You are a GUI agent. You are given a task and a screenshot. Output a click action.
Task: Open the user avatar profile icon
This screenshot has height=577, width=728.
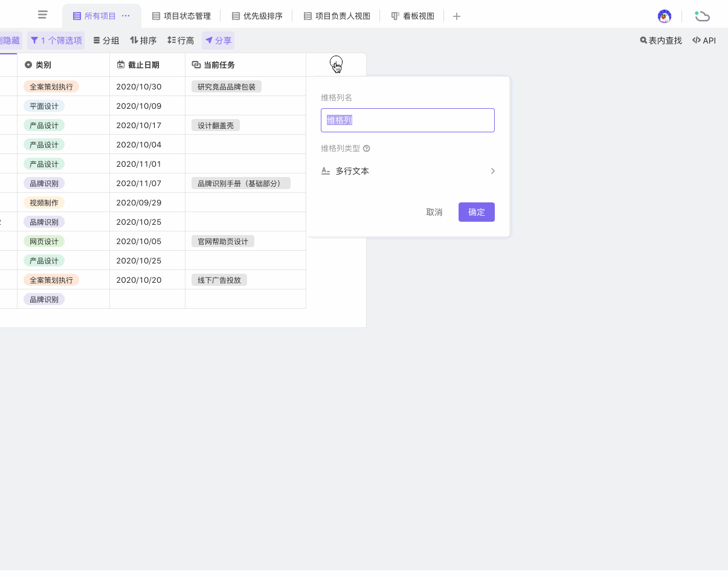(x=665, y=16)
